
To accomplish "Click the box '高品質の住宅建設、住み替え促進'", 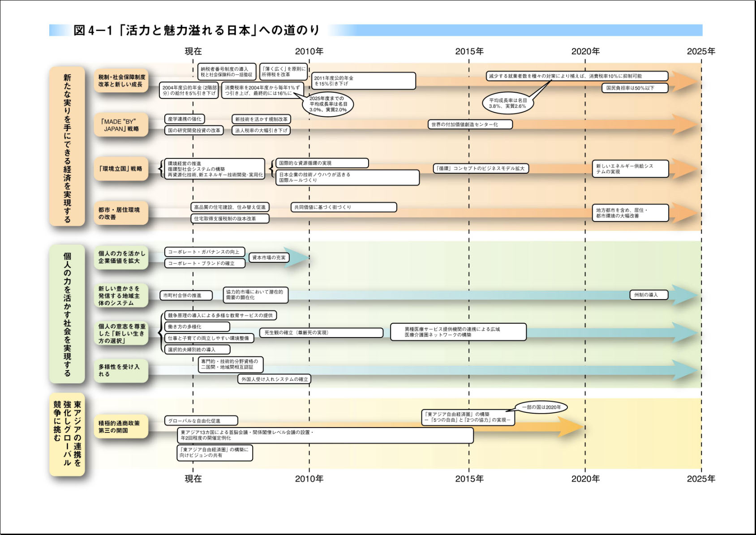I will [230, 207].
